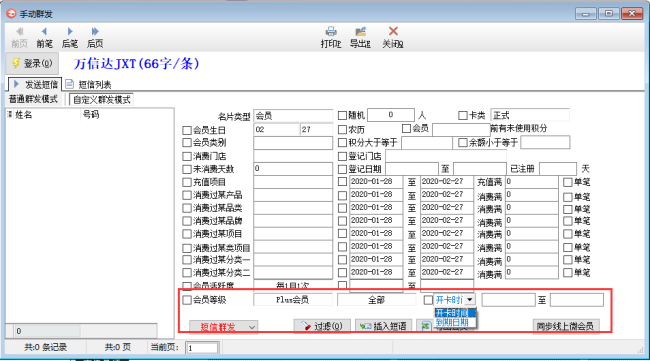Tick the 消费过某品类 checkbox

tap(187, 208)
